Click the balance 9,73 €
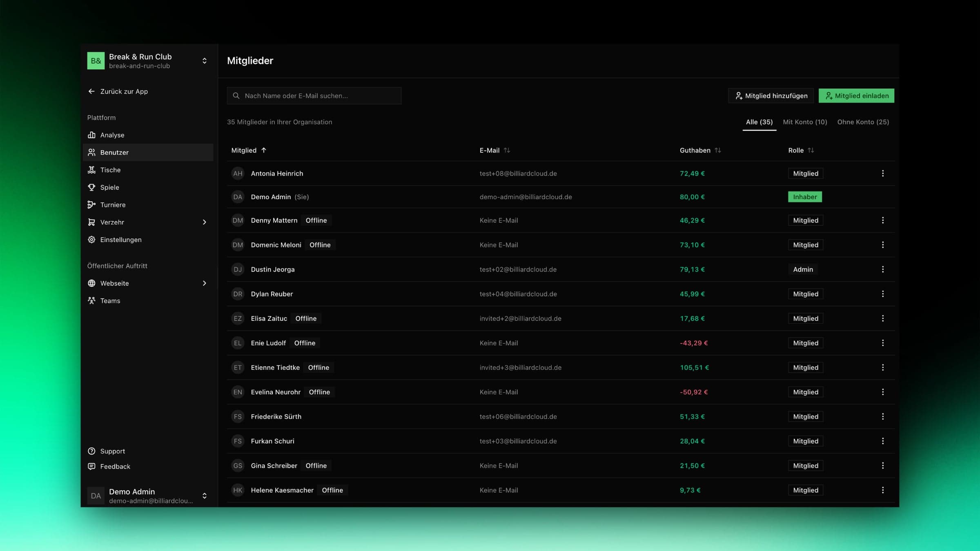The image size is (980, 551). click(x=690, y=490)
